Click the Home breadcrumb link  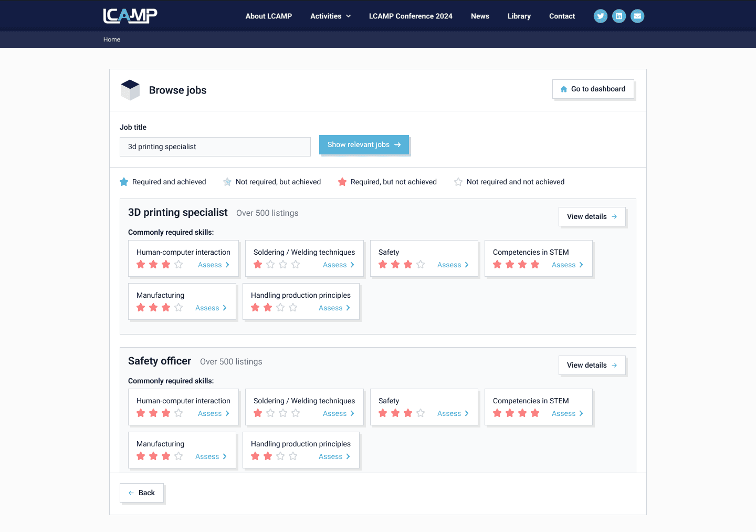(x=112, y=39)
